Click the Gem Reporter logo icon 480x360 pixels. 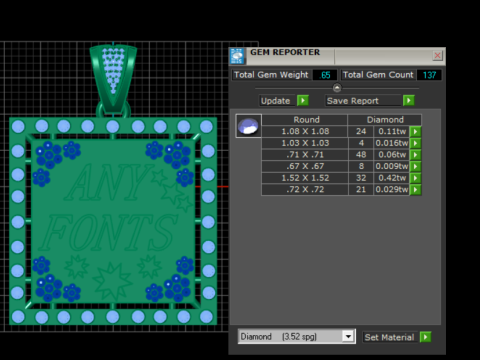pos(237,56)
